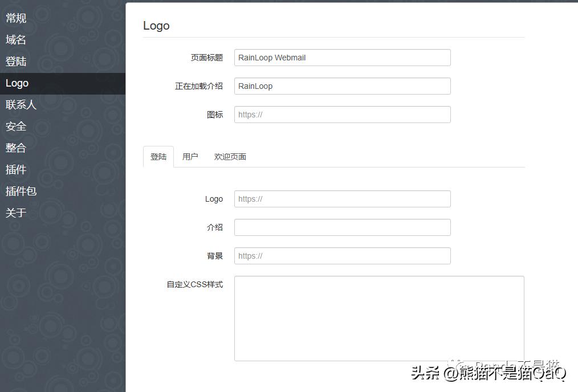Switch to the 用户 tab
The height and width of the screenshot is (392, 578).
pos(190,156)
